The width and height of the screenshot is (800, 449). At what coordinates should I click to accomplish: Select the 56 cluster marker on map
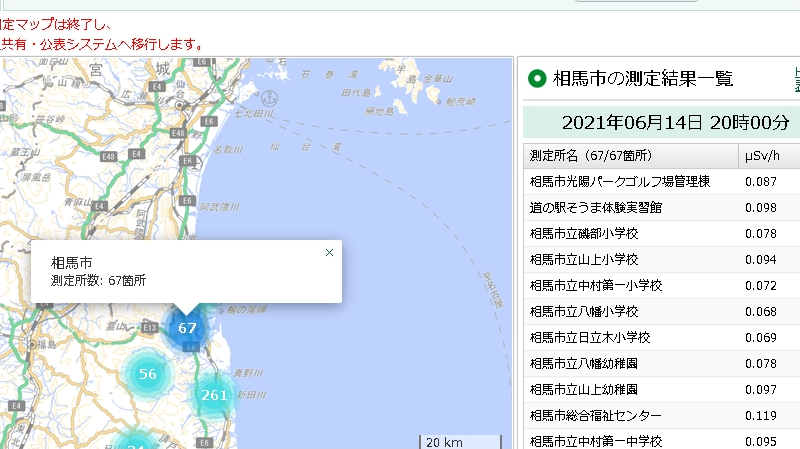[148, 374]
